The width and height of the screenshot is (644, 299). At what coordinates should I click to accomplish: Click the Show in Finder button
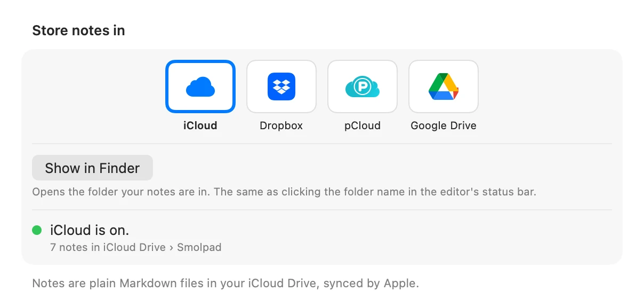(92, 168)
